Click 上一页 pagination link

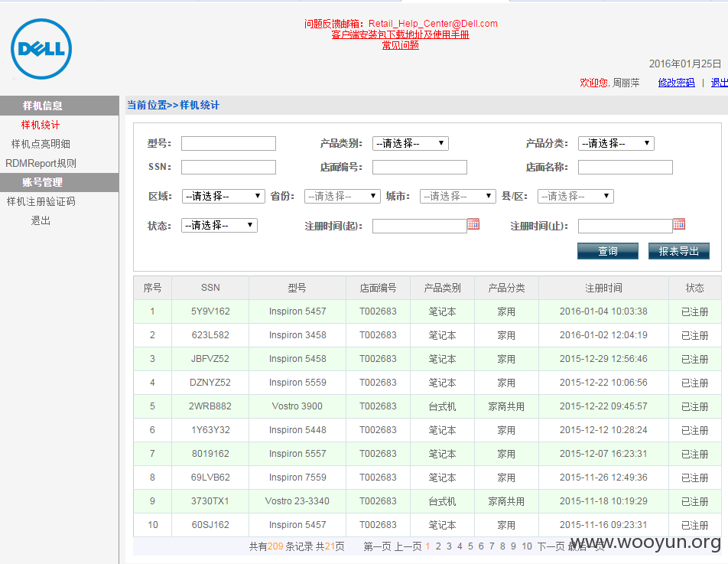pos(408,546)
